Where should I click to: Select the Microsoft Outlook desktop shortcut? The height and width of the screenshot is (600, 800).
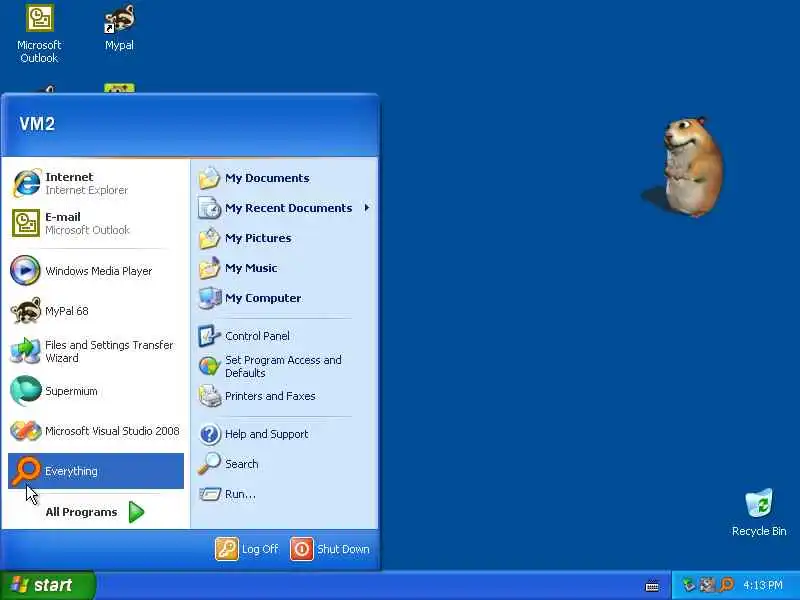[39, 34]
